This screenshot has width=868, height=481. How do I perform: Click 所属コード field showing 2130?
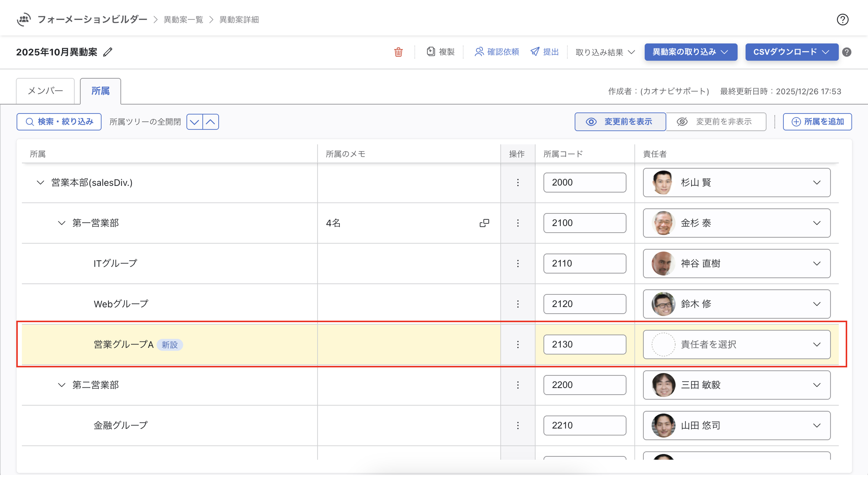click(x=584, y=344)
